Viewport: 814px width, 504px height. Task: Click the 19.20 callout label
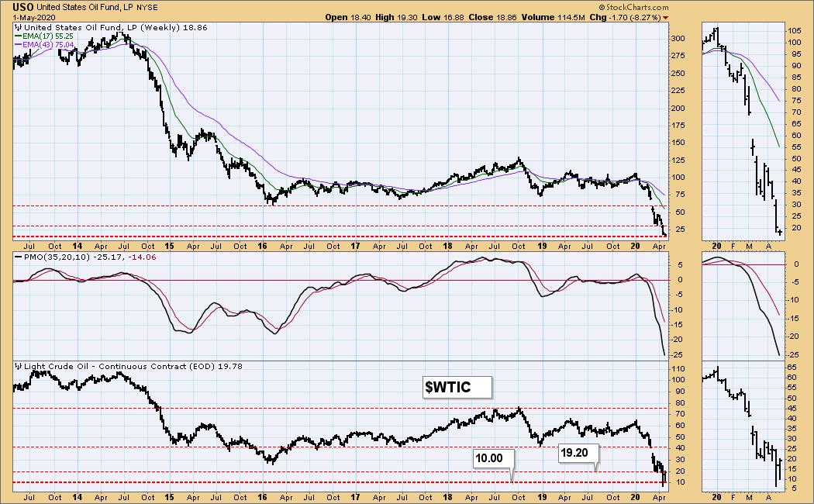click(x=579, y=453)
